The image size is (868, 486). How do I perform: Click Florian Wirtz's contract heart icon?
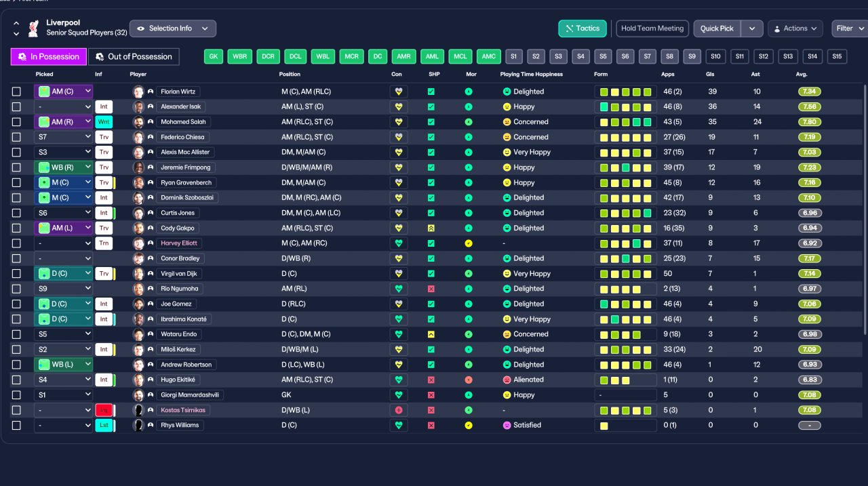pos(399,92)
